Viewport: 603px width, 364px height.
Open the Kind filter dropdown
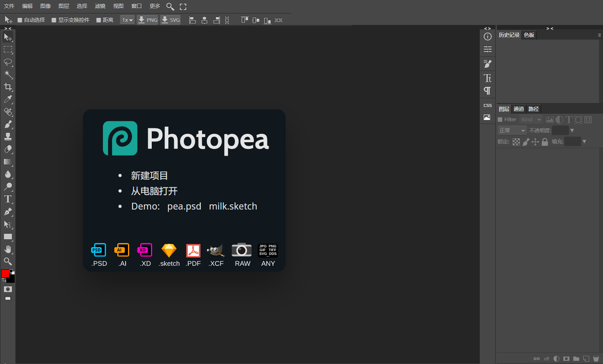pyautogui.click(x=531, y=120)
